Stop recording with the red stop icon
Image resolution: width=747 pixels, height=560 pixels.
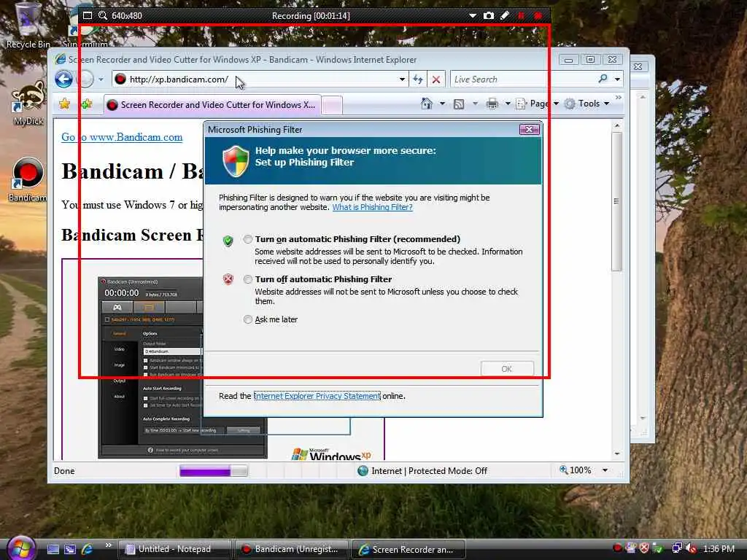pos(538,16)
